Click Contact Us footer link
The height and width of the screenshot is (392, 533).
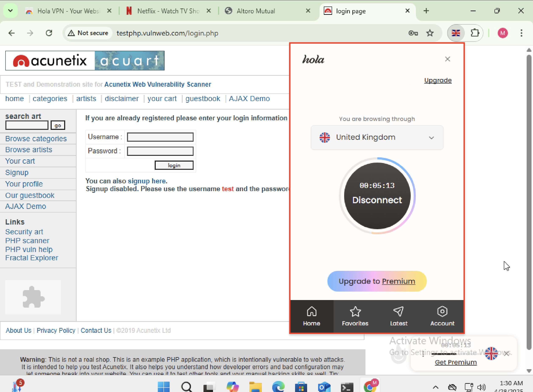96,330
